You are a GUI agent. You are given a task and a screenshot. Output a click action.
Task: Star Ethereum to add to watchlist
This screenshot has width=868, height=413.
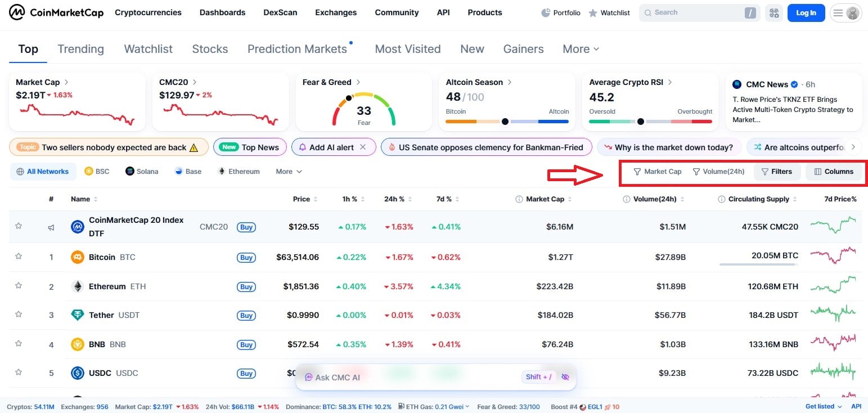(x=19, y=286)
